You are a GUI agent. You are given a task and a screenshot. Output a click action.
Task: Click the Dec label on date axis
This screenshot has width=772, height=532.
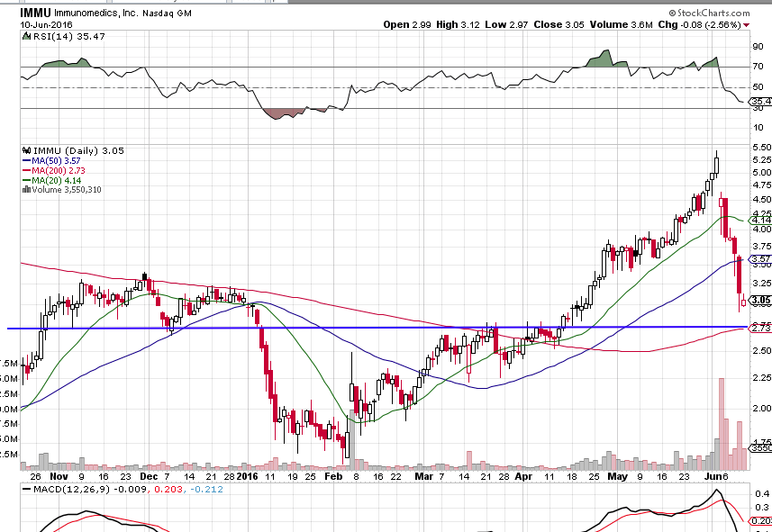click(x=149, y=476)
